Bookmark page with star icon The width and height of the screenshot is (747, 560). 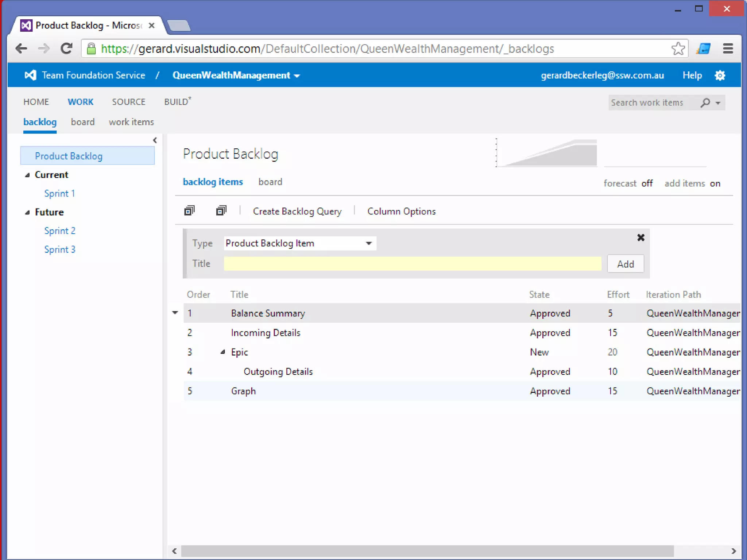(x=678, y=49)
